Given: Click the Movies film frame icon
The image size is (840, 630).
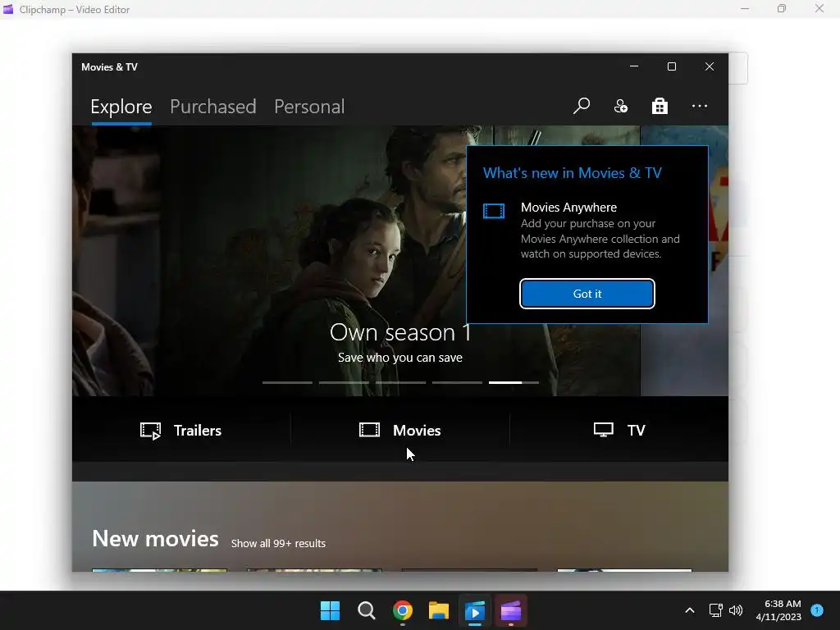Looking at the screenshot, I should point(369,430).
